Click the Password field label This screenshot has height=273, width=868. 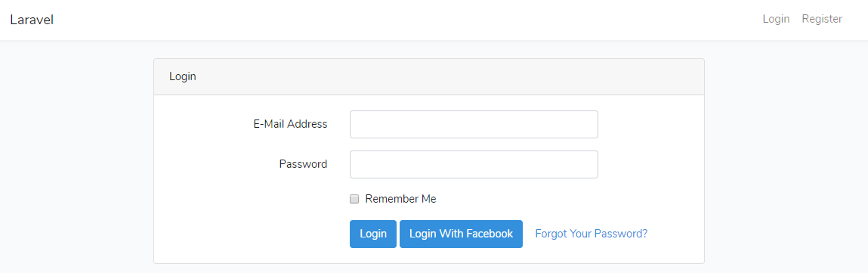click(x=303, y=164)
